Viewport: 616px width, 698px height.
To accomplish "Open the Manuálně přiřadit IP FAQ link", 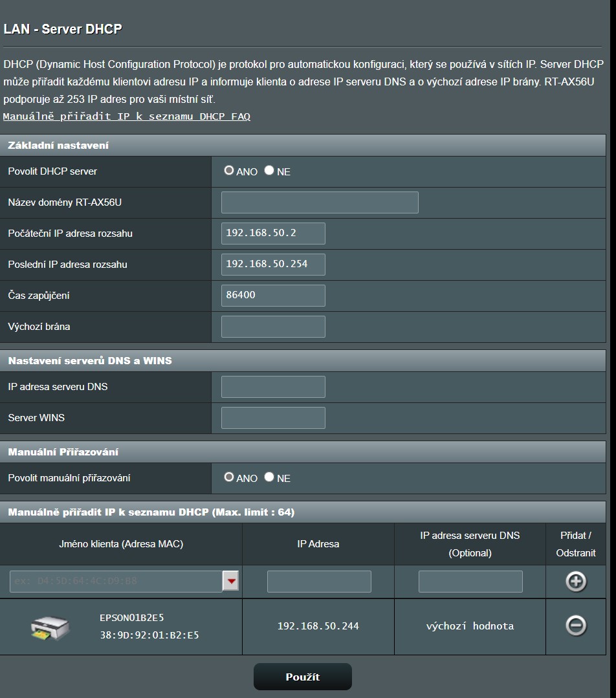I will (127, 116).
